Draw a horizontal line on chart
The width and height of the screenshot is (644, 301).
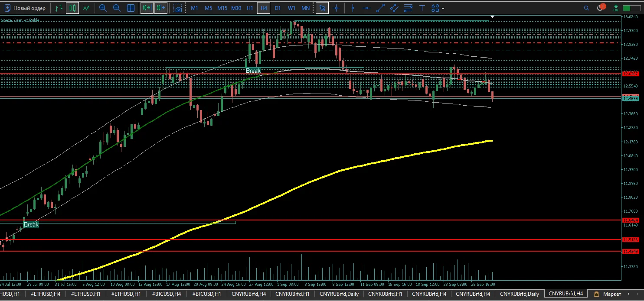(x=366, y=8)
